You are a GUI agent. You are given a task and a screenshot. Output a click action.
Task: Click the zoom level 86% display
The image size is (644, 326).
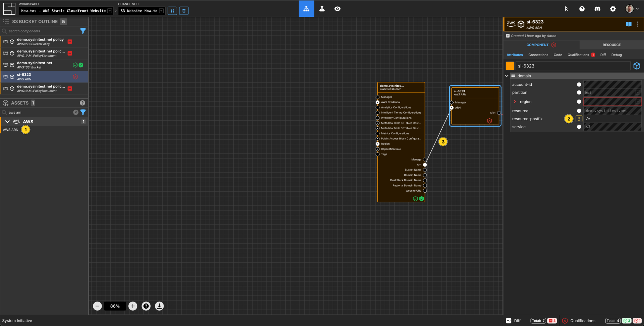(115, 306)
